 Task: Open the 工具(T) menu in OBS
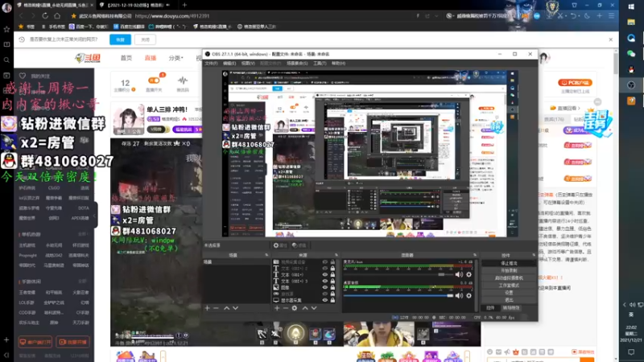320,64
